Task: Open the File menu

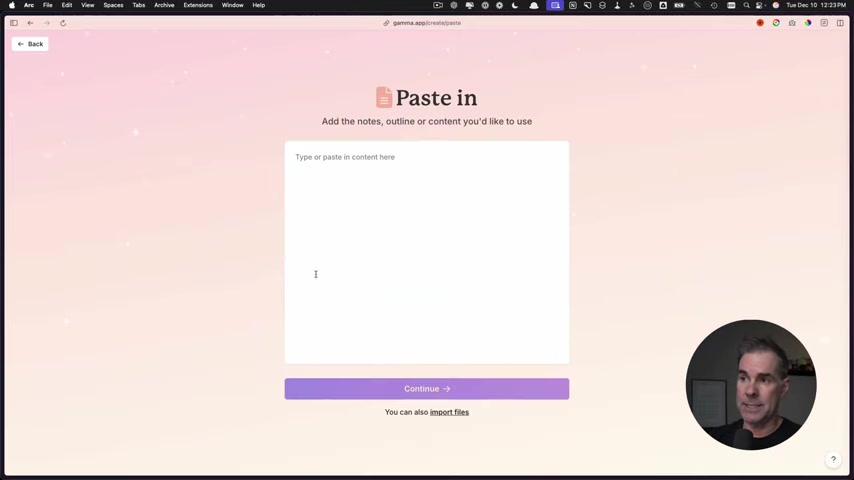Action: [48, 5]
